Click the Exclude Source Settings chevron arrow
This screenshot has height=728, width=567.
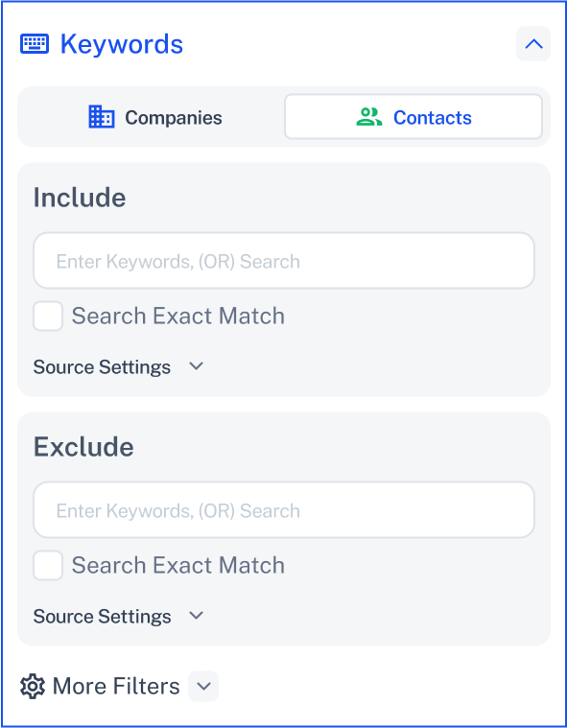pos(197,616)
